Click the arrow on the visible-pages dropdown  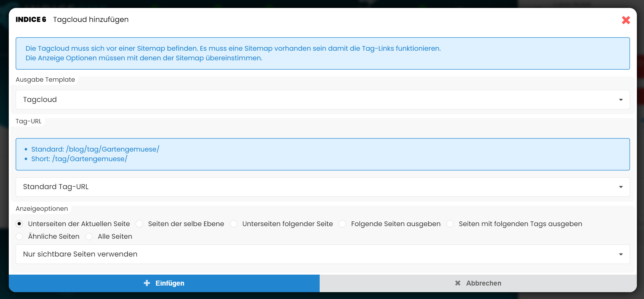[x=621, y=254]
